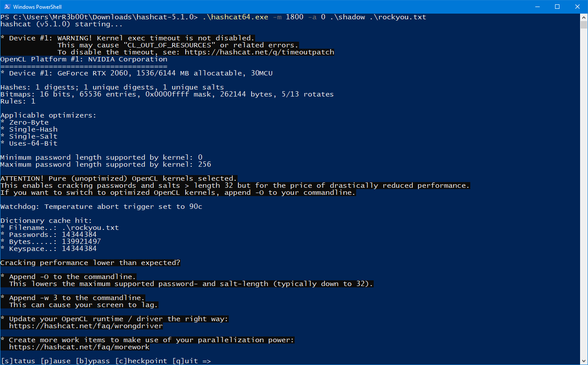This screenshot has height=365, width=588.
Task: Click the 'hashcat (v5.1.0) starting...' line
Action: pos(61,24)
